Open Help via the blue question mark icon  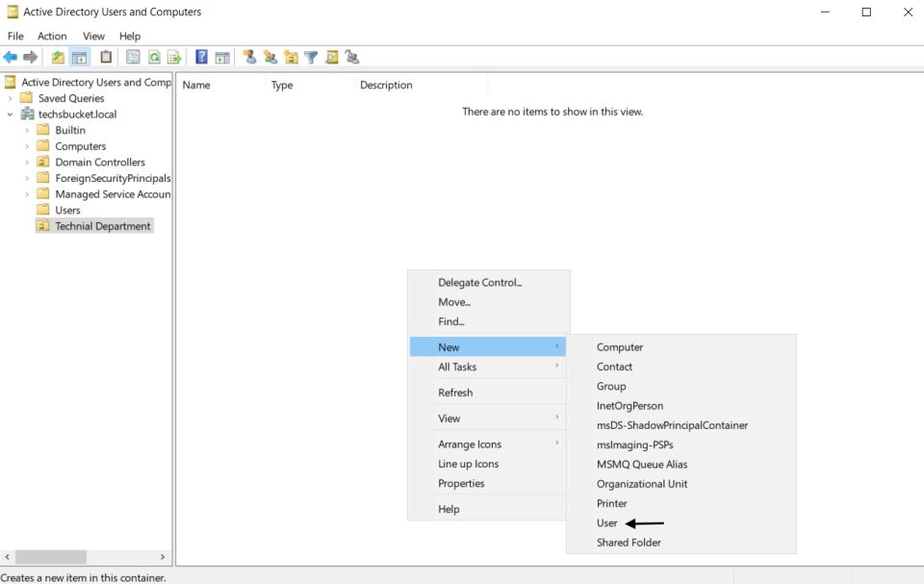[x=201, y=57]
